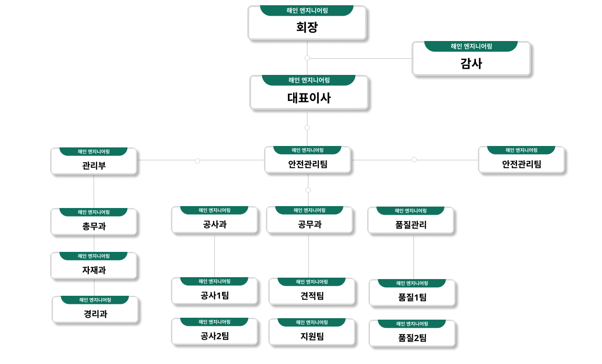Select the 관리부 department box
602x364 pixels.
94,161
